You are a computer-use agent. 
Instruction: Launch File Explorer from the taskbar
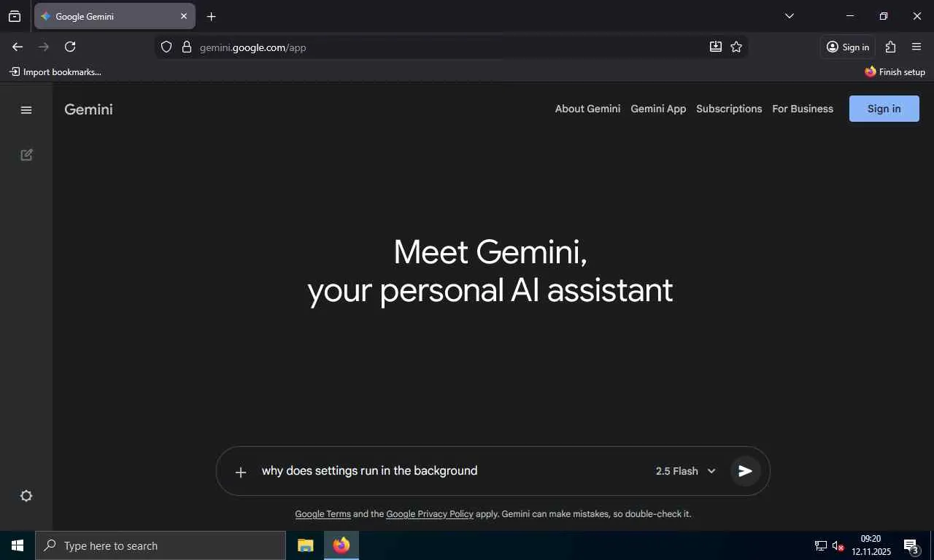305,545
